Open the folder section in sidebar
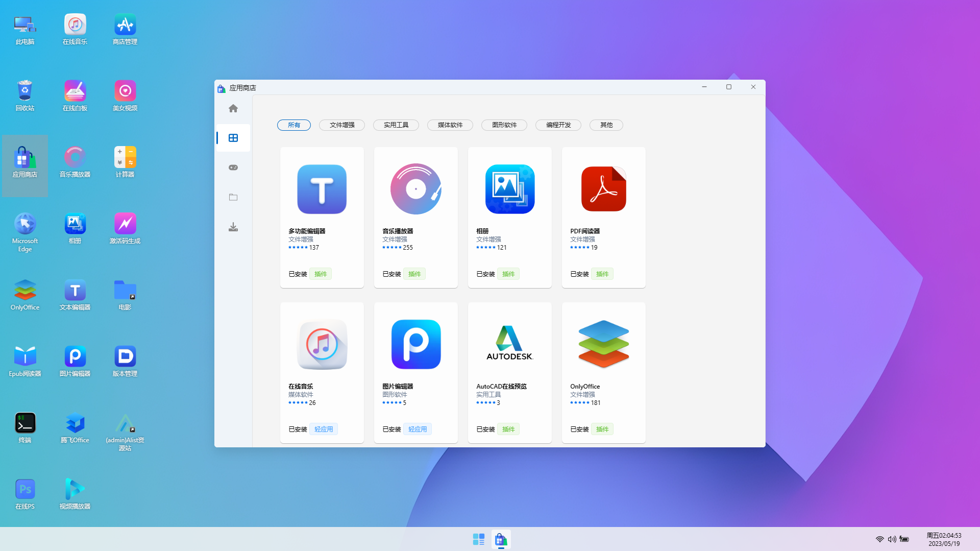The image size is (980, 551). tap(233, 197)
